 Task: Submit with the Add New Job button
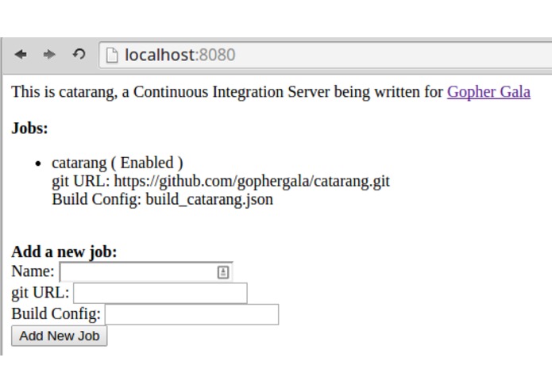(59, 336)
